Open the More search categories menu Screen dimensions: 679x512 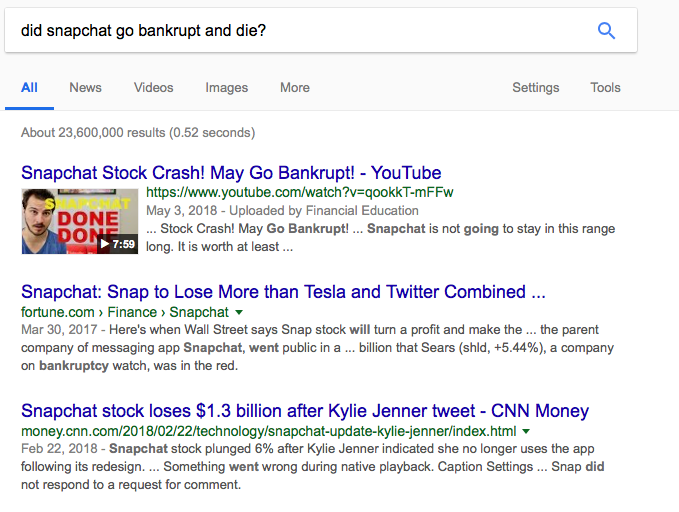tap(294, 87)
